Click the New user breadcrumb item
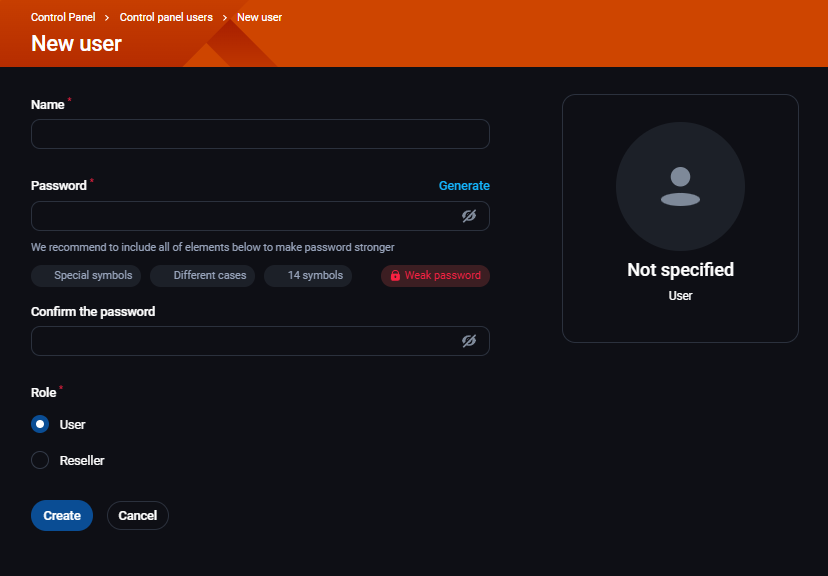The height and width of the screenshot is (576, 828). (x=259, y=18)
